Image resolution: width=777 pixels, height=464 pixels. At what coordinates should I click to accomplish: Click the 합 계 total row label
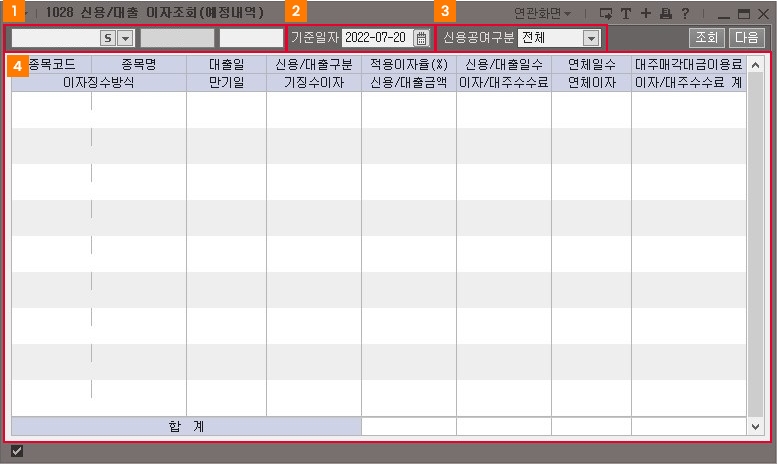click(x=186, y=426)
